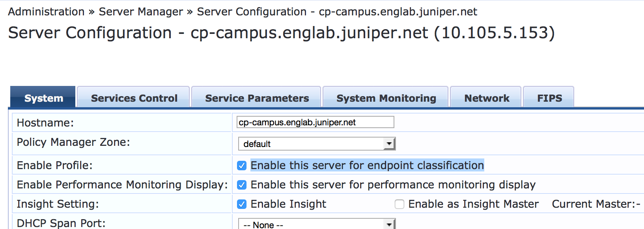
Task: Open the FIPS tab
Action: tap(549, 98)
